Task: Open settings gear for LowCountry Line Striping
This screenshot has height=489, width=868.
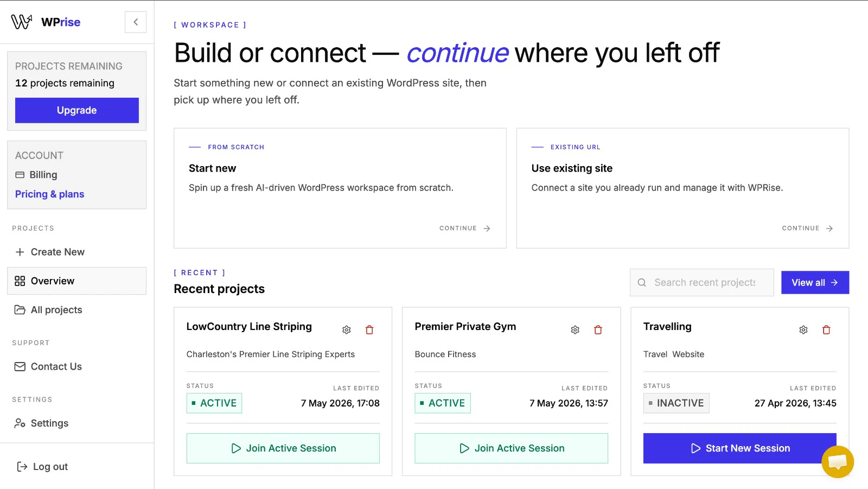Action: click(347, 330)
